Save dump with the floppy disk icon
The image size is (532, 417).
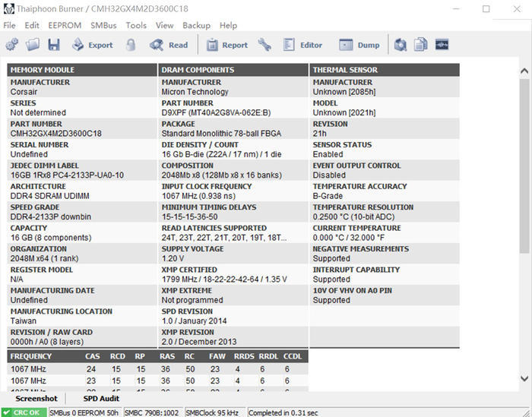tap(54, 44)
